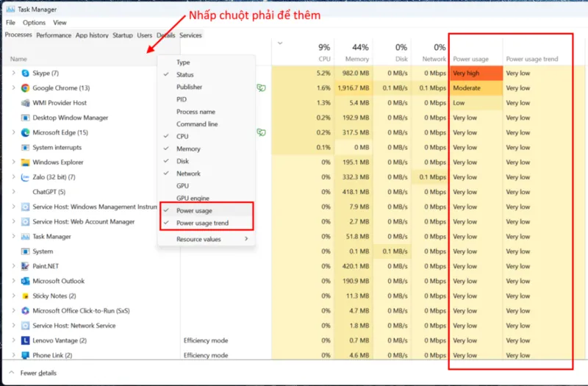588x386 pixels.
Task: Click the Sticky Notes icon
Action: [x=25, y=296]
